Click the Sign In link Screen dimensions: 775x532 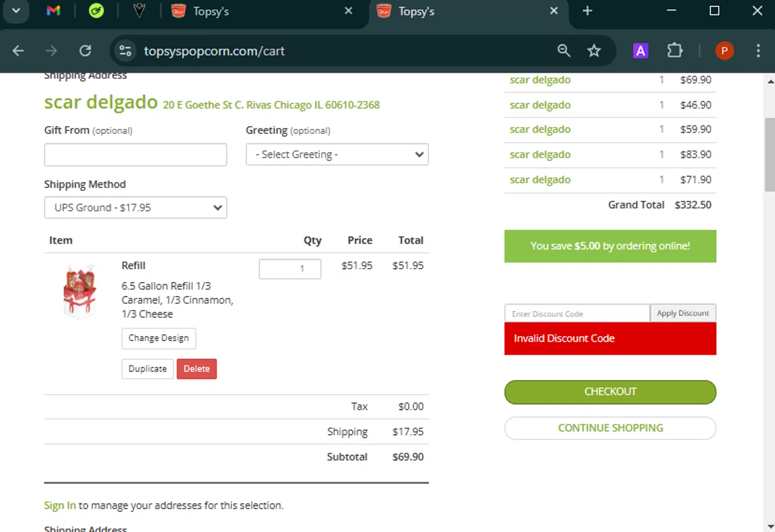point(60,505)
